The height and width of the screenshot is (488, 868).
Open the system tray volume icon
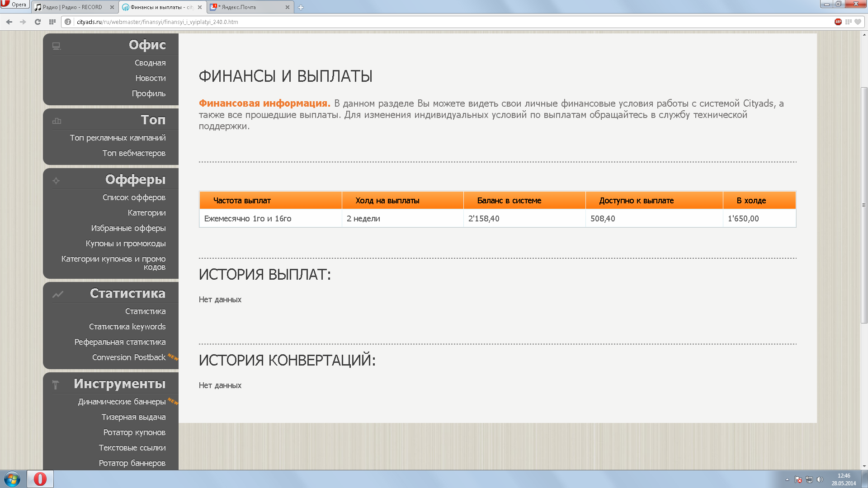[820, 479]
